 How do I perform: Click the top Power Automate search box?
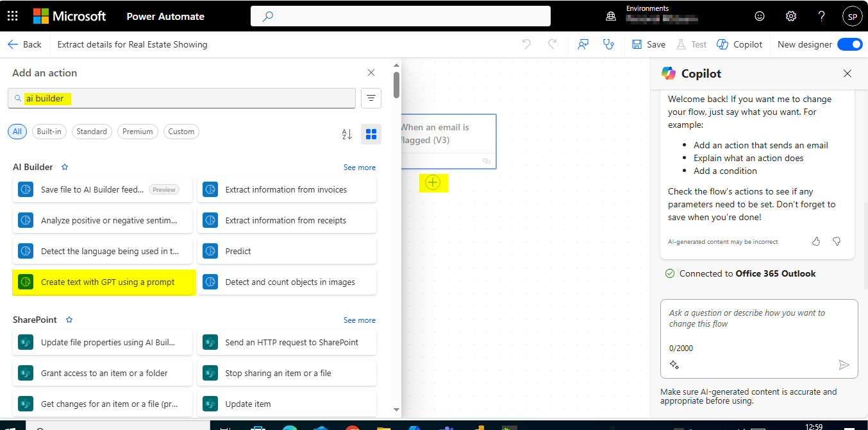coord(401,16)
